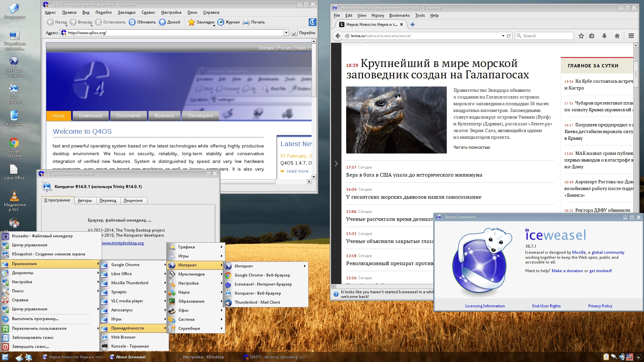644x362 pixels.
Task: Open Iceweasel hamburger menu icon
Action: [x=631, y=36]
